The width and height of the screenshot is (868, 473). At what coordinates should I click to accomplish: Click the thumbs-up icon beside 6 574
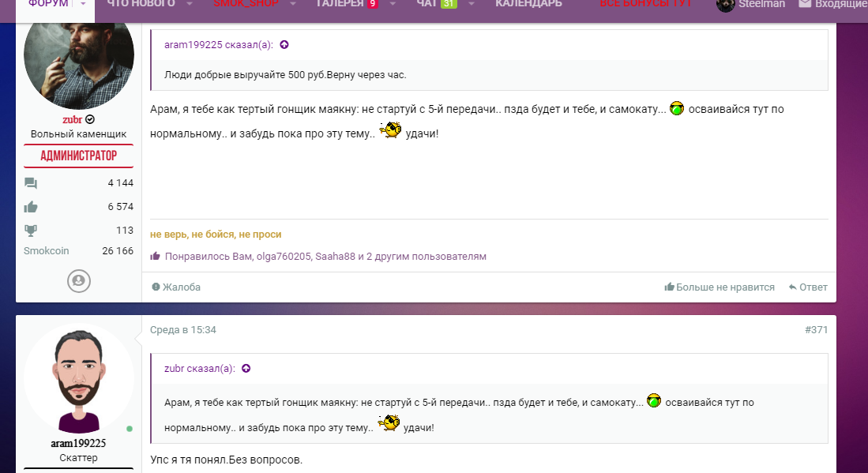pyautogui.click(x=31, y=207)
